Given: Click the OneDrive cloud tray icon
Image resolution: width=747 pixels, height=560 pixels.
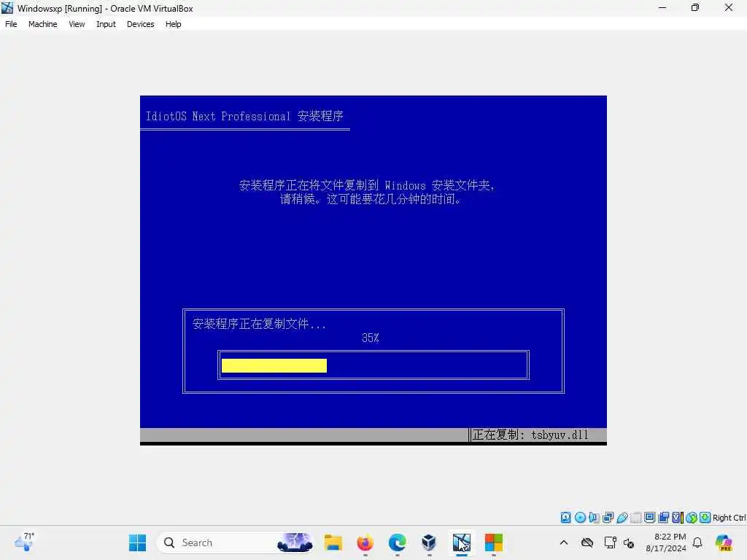Looking at the screenshot, I should pyautogui.click(x=587, y=542).
